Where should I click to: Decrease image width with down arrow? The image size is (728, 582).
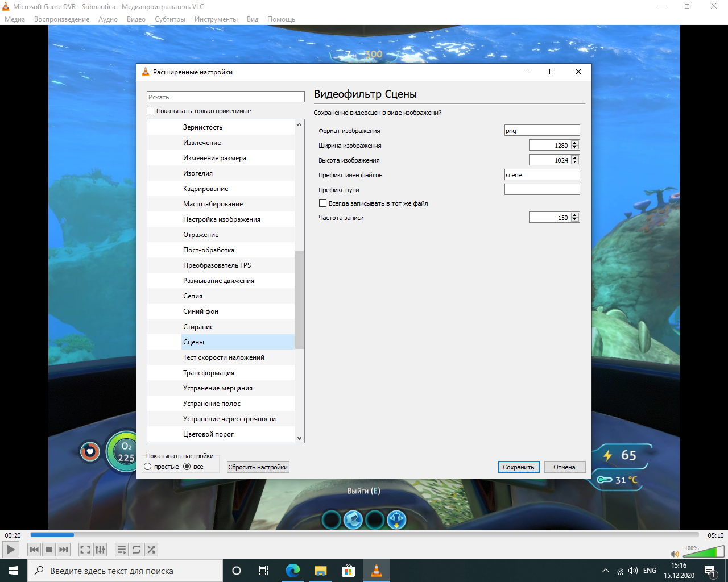coord(575,148)
